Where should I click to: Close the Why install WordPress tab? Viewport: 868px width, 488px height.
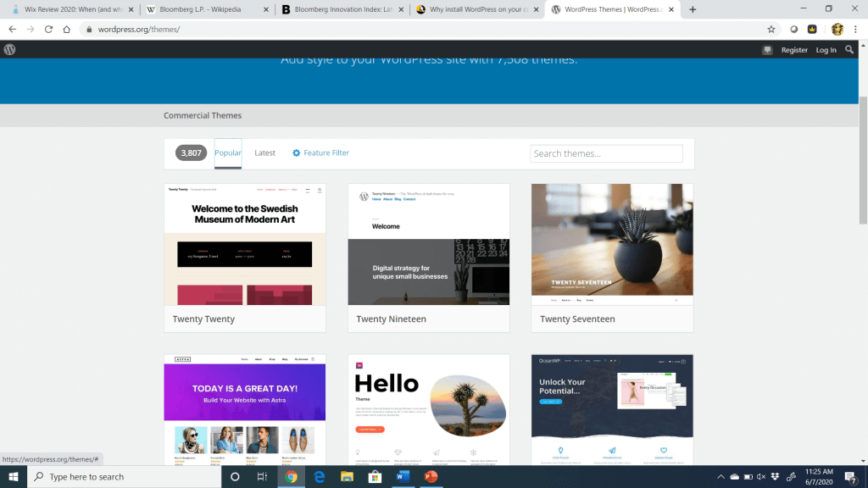coord(536,9)
